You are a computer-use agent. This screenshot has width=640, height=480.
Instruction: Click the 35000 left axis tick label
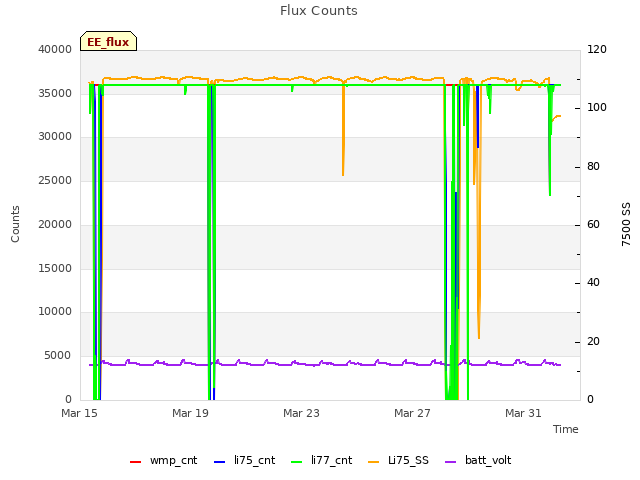pos(55,93)
